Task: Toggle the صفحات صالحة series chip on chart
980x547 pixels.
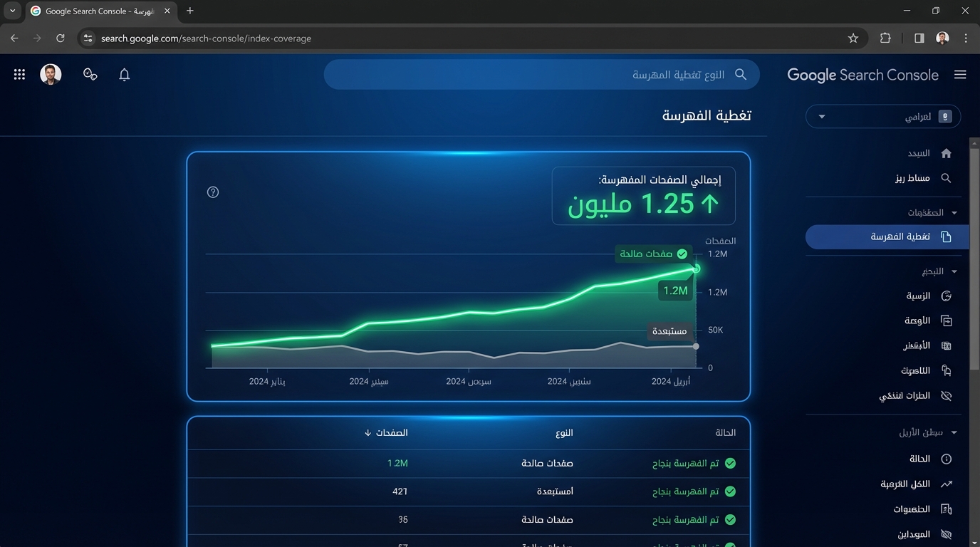Action: pos(653,254)
